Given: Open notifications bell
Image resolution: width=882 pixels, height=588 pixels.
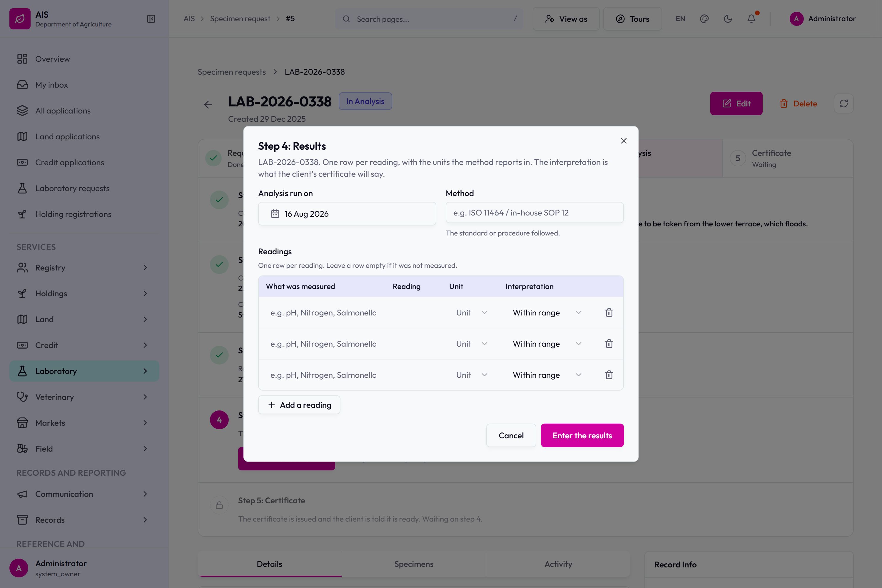Looking at the screenshot, I should click(751, 19).
